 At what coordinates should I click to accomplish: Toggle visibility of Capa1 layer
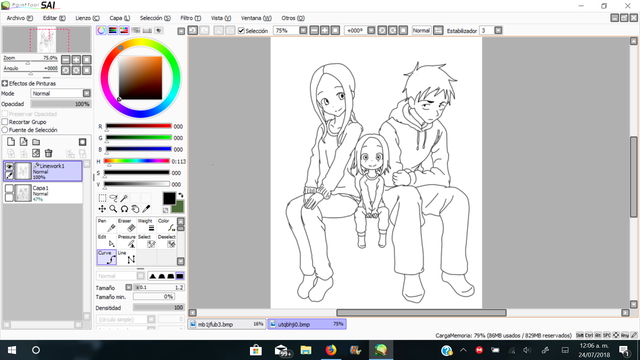coord(9,188)
